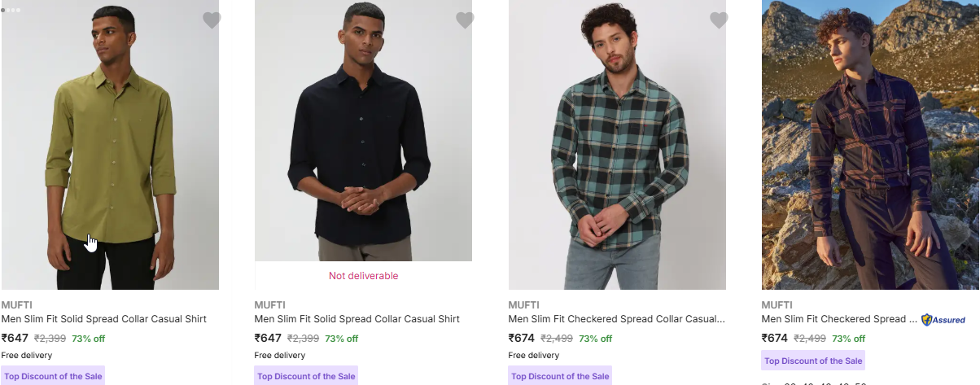
Task: Open 'Men Slim Fit Checkered Spread Collar Casual...' title
Action: tap(616, 319)
